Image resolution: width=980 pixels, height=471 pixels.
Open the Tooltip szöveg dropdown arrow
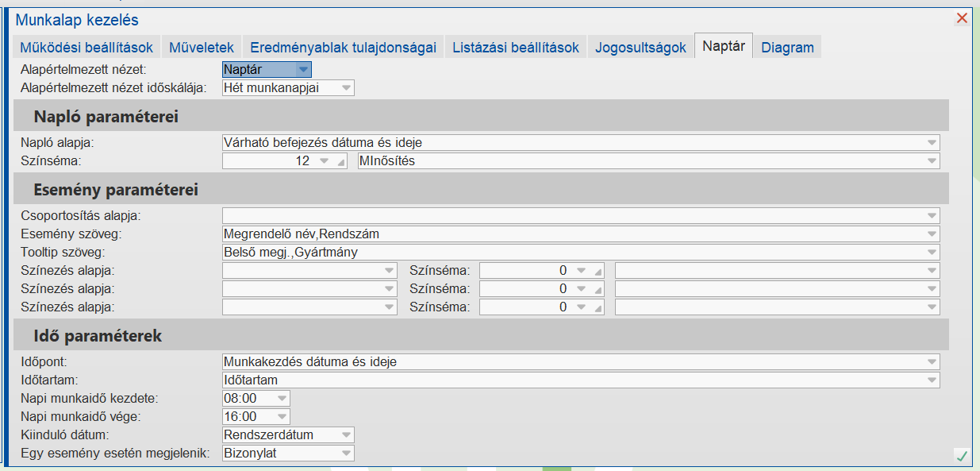pyautogui.click(x=931, y=253)
